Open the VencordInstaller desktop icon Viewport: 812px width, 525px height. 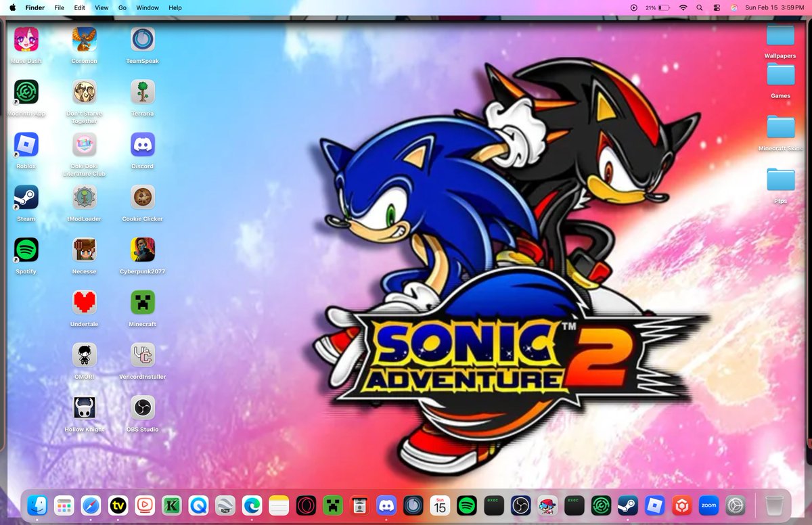[x=143, y=355]
